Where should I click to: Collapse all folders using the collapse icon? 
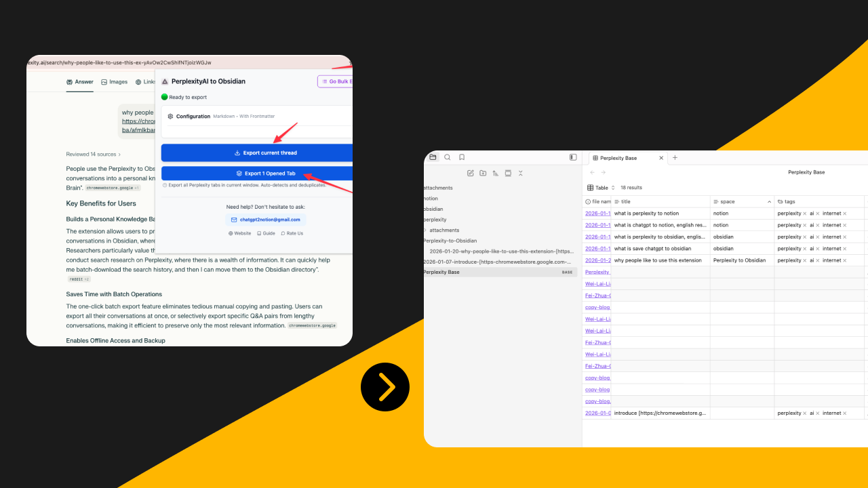521,173
